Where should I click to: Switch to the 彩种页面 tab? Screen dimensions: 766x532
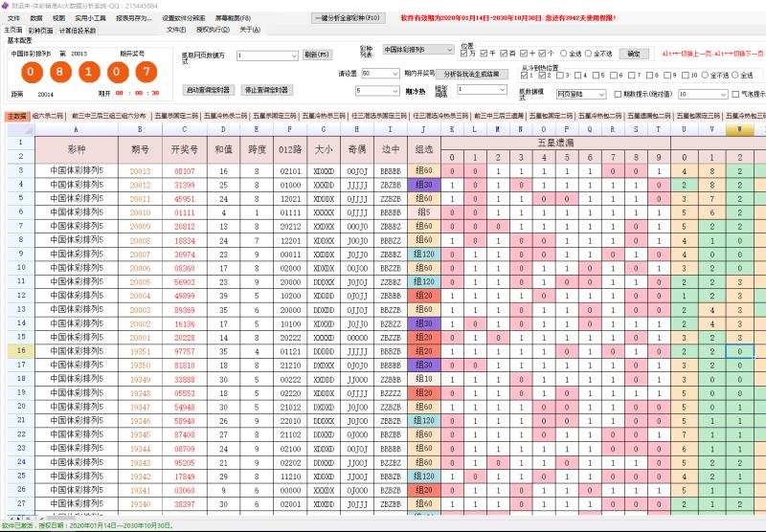tap(40, 31)
